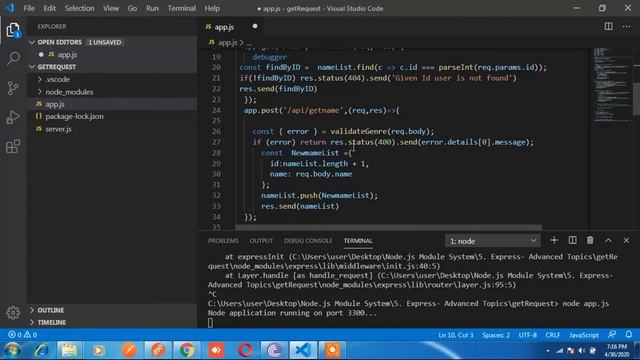The width and height of the screenshot is (640, 360).
Task: Expand the node_modules folder
Action: pyautogui.click(x=40, y=92)
